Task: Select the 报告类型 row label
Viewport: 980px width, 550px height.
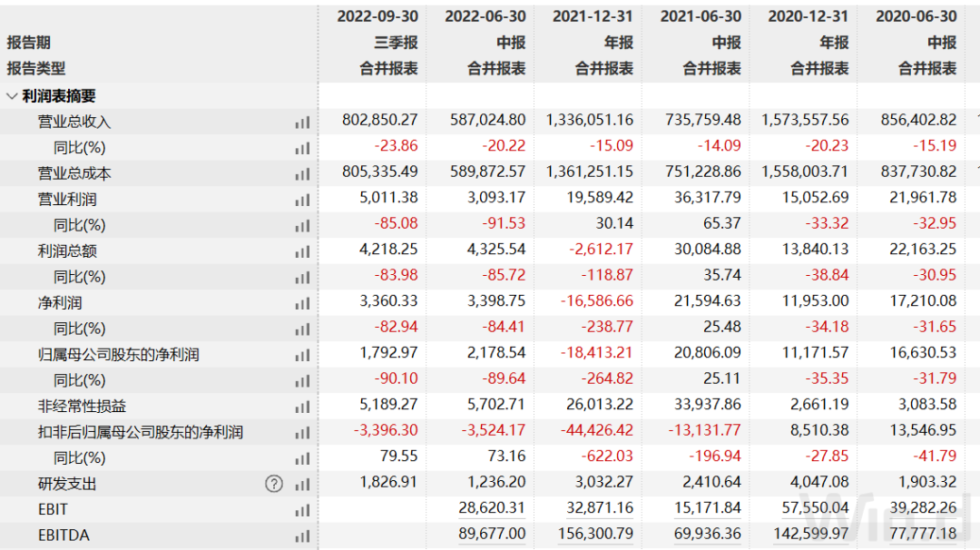Action: coord(36,68)
